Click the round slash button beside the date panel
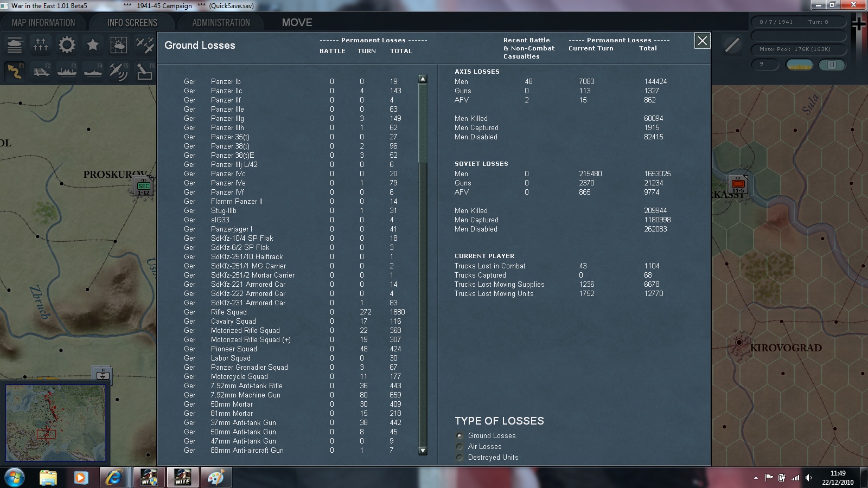The width and height of the screenshot is (868, 488). click(732, 45)
